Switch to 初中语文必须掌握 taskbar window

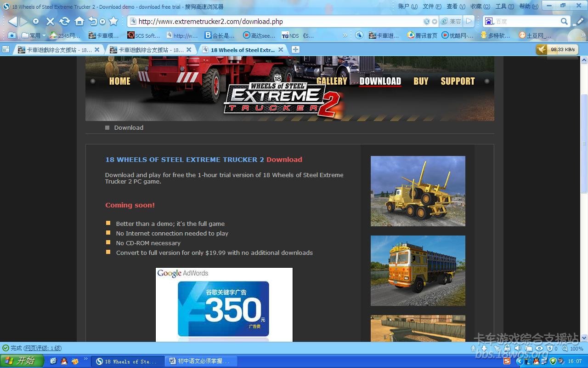click(201, 362)
